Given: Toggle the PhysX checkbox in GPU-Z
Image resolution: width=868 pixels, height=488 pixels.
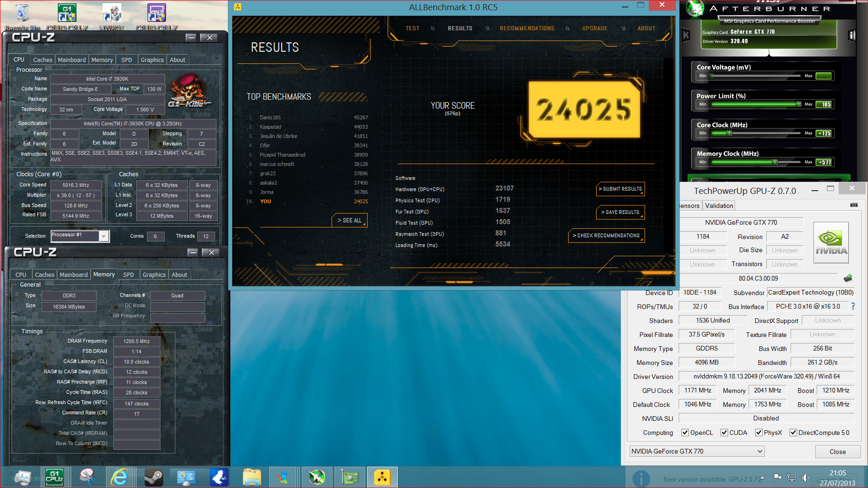Looking at the screenshot, I should pyautogui.click(x=759, y=433).
